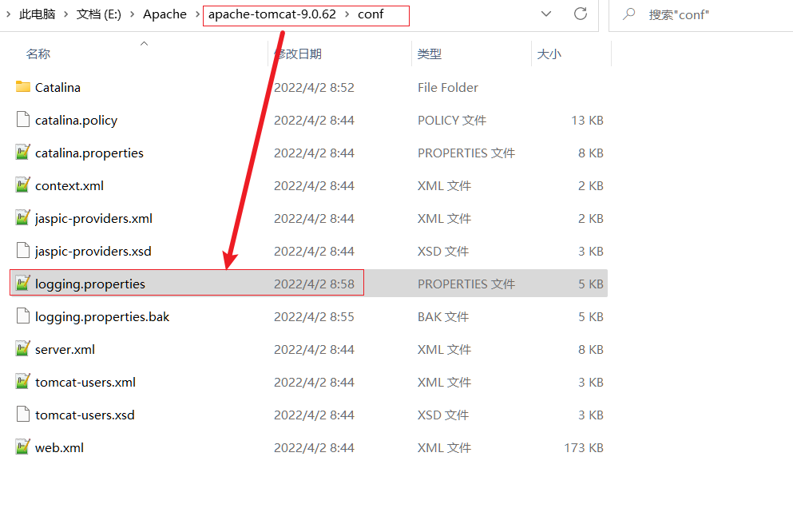Image resolution: width=793 pixels, height=532 pixels.
Task: Click the PROPERTIES 文件 type of catalina.properties
Action: pyautogui.click(x=466, y=153)
